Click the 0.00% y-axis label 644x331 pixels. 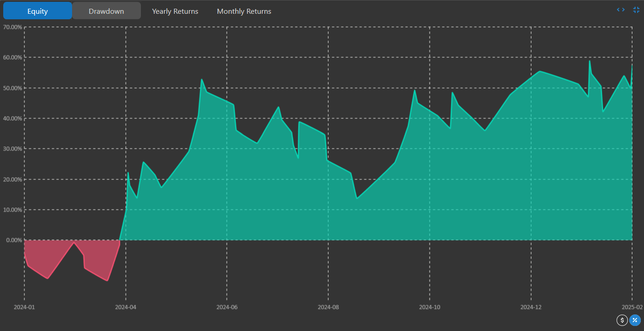[14, 240]
